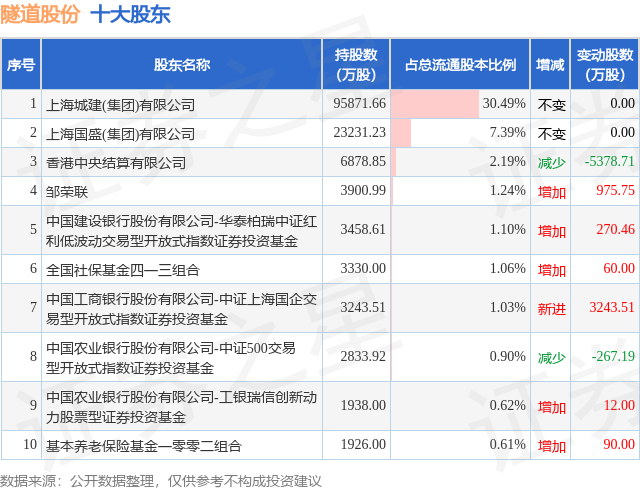
Task: Click the 7.39% proportion bar
Action: pyautogui.click(x=401, y=133)
